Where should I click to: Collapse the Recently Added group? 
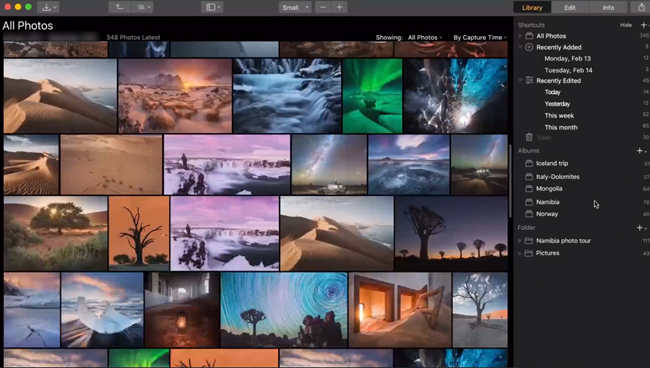coord(520,47)
